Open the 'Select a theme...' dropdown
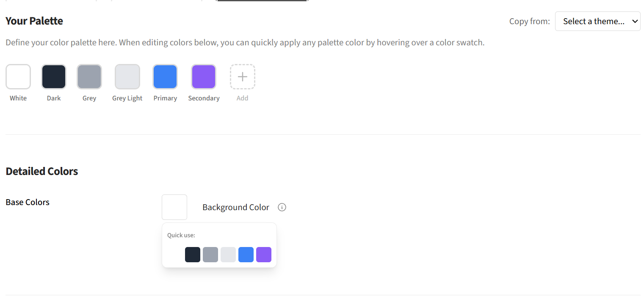Image resolution: width=644 pixels, height=297 pixels. click(x=597, y=21)
